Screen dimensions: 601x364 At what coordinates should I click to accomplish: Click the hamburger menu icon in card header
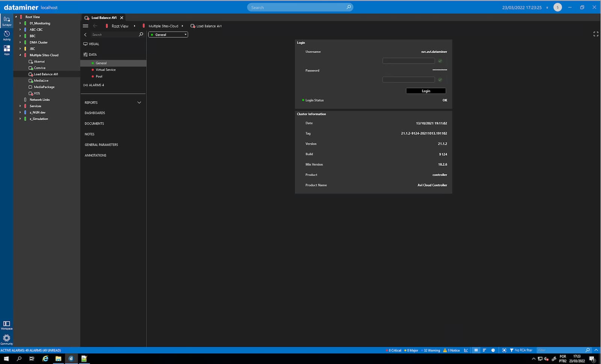[x=86, y=26]
